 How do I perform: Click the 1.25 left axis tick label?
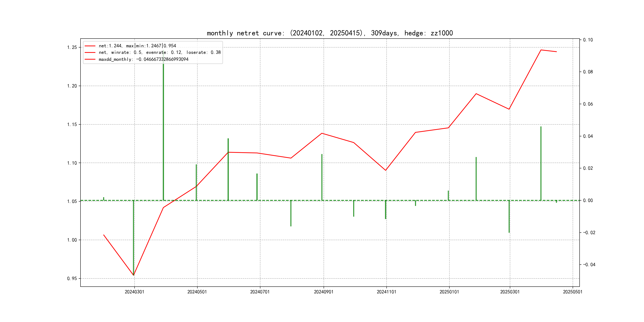click(x=72, y=48)
